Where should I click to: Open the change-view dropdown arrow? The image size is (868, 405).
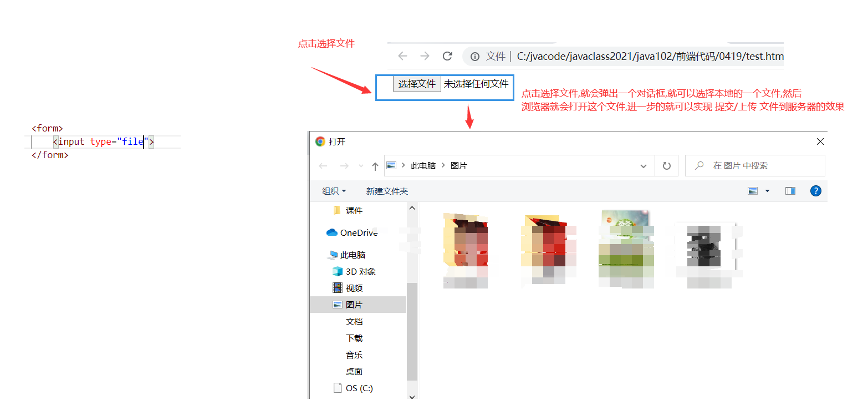pyautogui.click(x=768, y=191)
